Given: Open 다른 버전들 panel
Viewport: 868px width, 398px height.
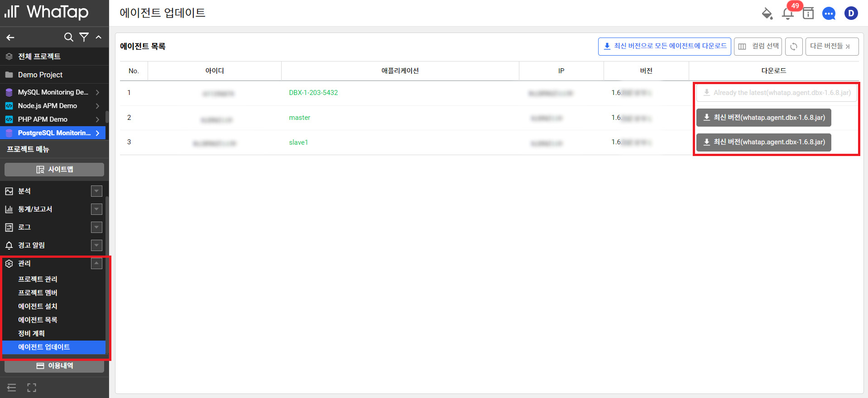Looking at the screenshot, I should [x=832, y=47].
